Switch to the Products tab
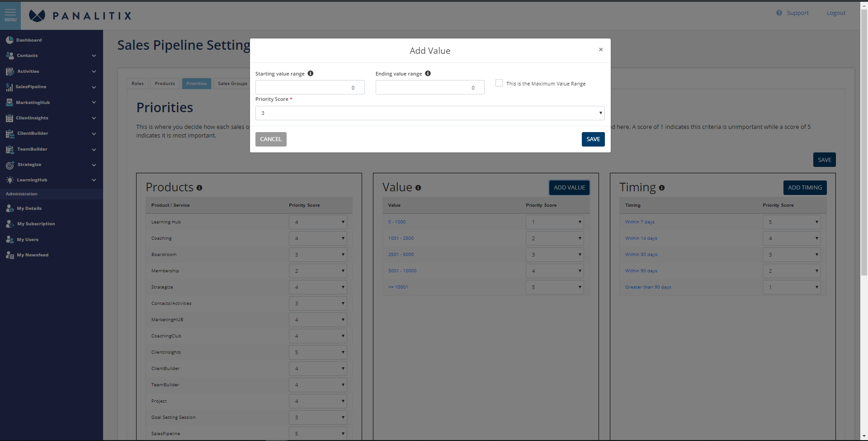 [165, 84]
